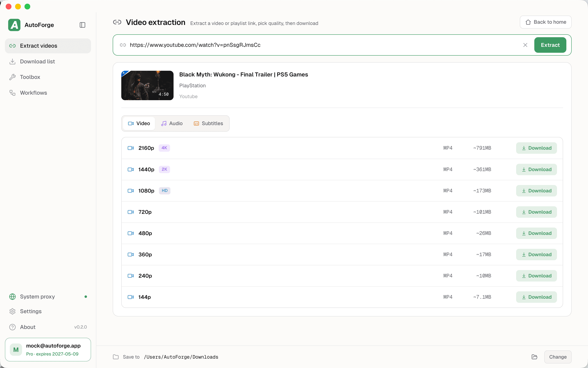Click the video title Black Myth: Wukong
The image size is (588, 368).
[243, 74]
